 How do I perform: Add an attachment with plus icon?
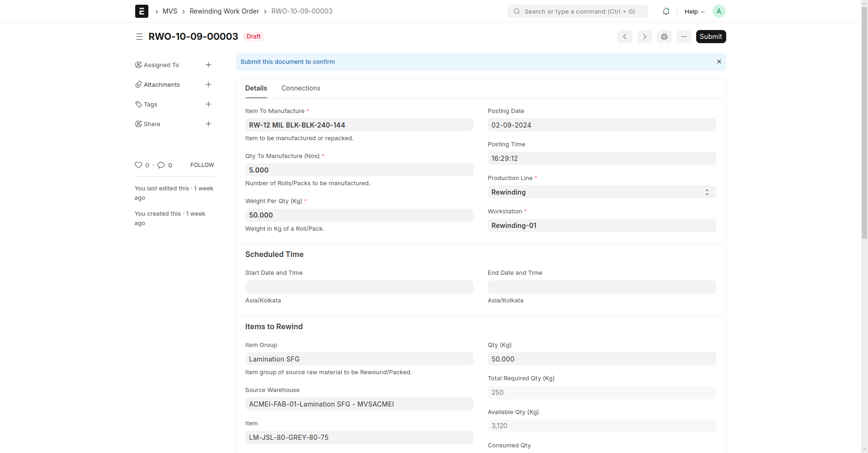208,84
